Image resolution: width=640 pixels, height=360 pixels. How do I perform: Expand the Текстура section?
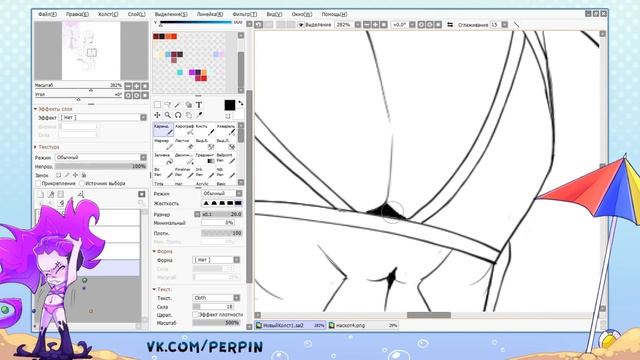click(x=36, y=147)
